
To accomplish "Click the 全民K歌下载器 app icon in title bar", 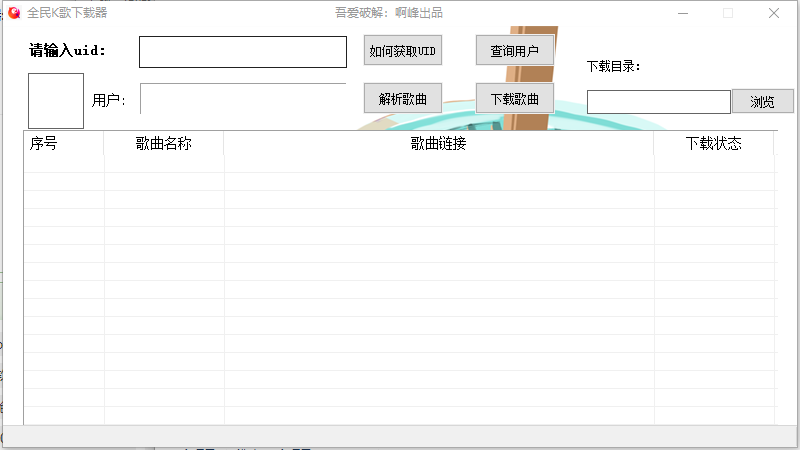I will coord(14,13).
